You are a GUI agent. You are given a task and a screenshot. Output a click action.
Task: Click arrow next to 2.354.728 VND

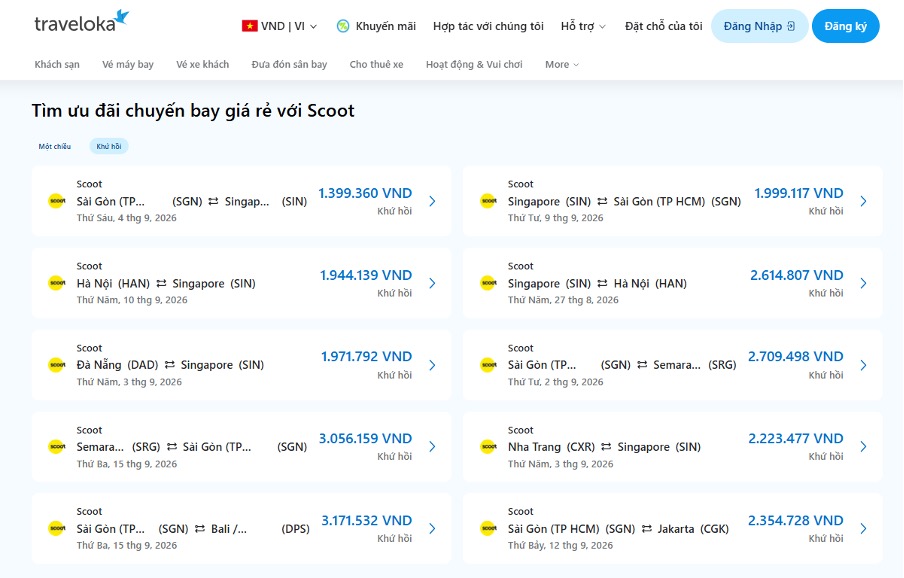[x=864, y=528]
